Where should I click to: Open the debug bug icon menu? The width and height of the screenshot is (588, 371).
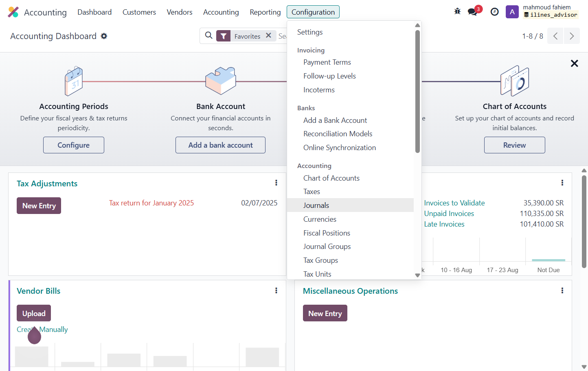click(x=457, y=11)
